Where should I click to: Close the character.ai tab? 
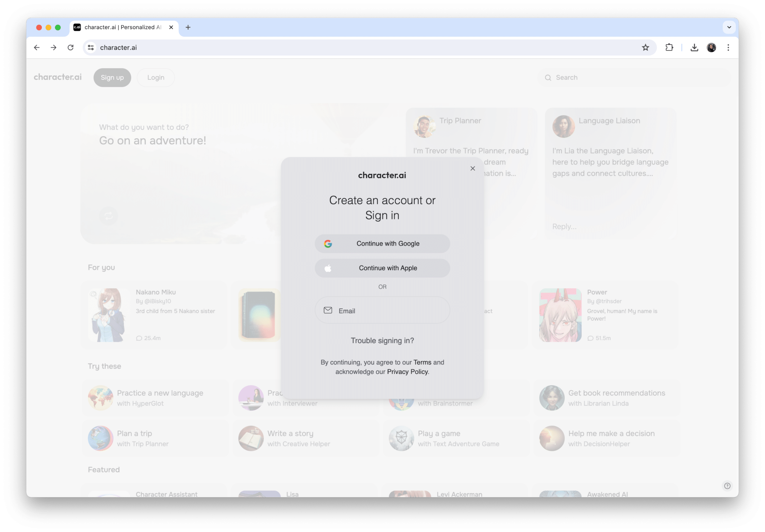click(171, 27)
